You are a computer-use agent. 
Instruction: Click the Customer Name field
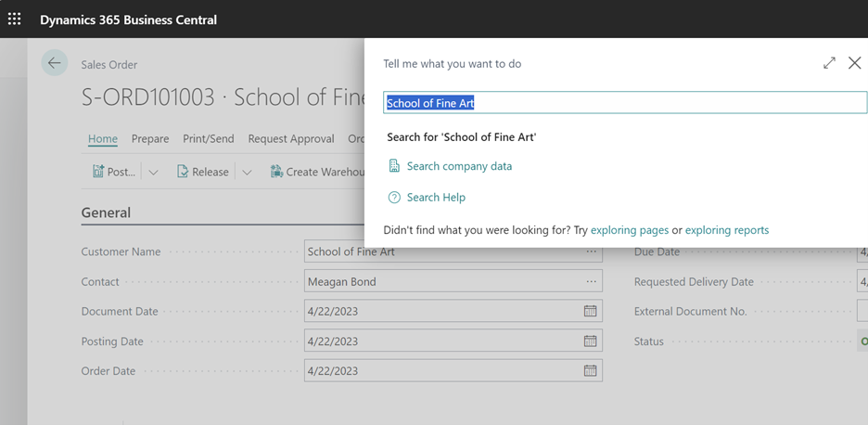(453, 251)
